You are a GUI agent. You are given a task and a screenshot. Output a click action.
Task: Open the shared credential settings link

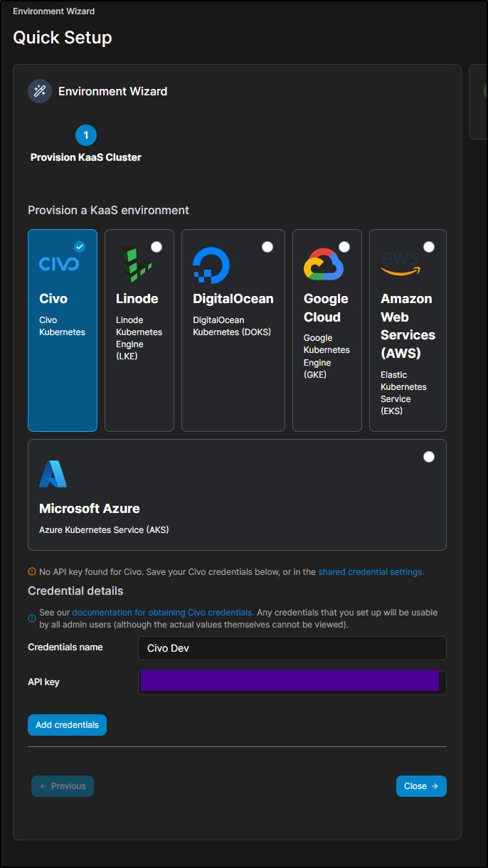point(371,571)
